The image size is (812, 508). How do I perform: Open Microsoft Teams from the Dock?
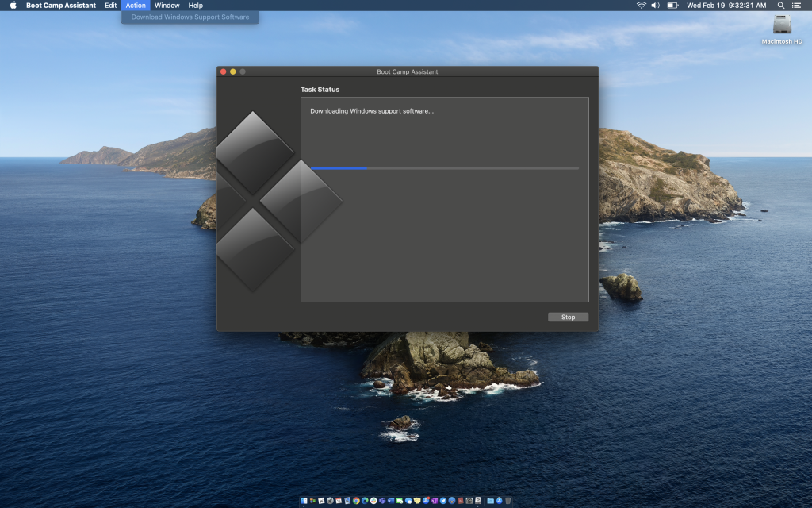point(382,501)
